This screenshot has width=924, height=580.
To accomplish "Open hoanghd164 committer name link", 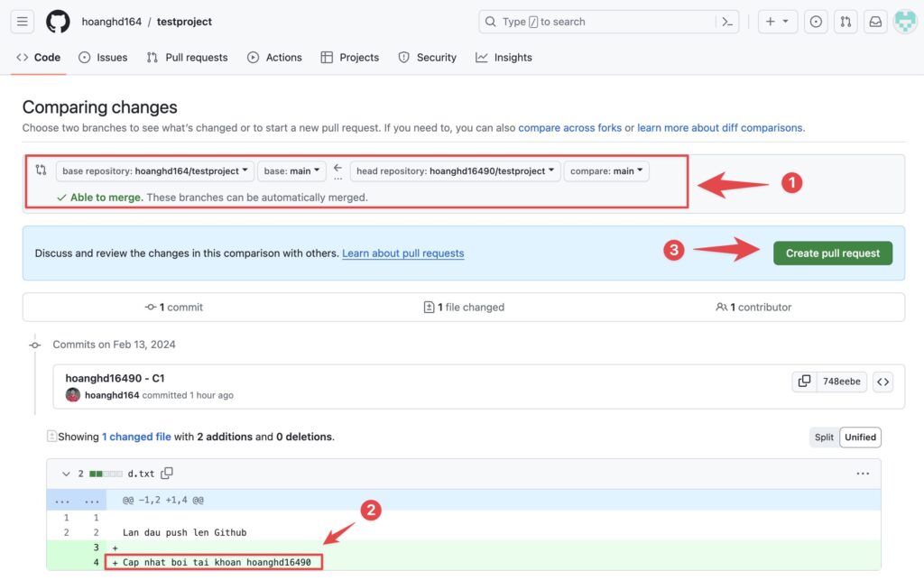I will 112,395.
